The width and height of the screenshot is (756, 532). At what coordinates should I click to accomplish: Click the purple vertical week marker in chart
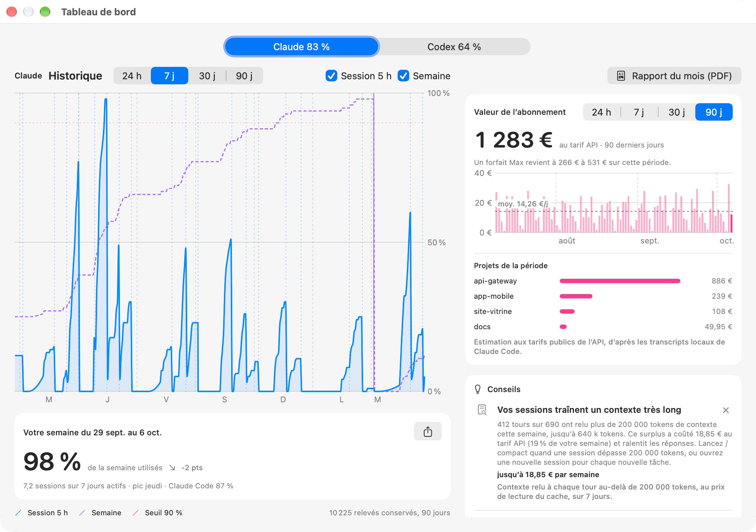coord(374,242)
